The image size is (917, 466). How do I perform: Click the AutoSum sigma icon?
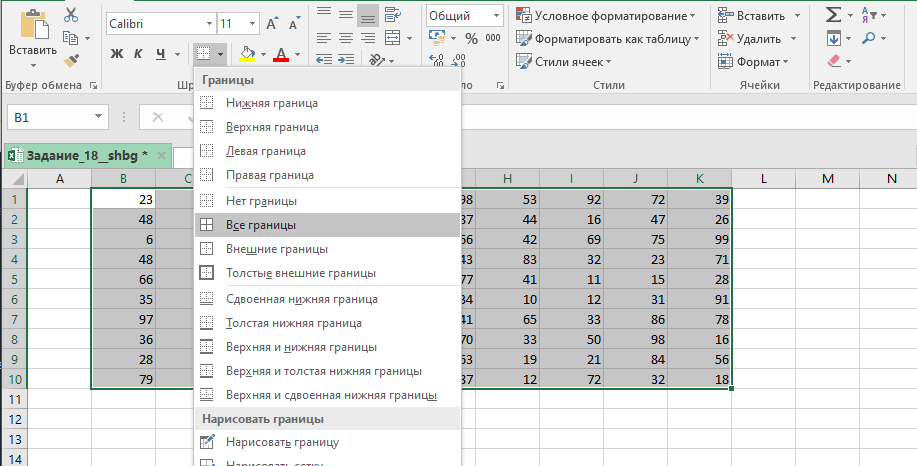[x=833, y=15]
